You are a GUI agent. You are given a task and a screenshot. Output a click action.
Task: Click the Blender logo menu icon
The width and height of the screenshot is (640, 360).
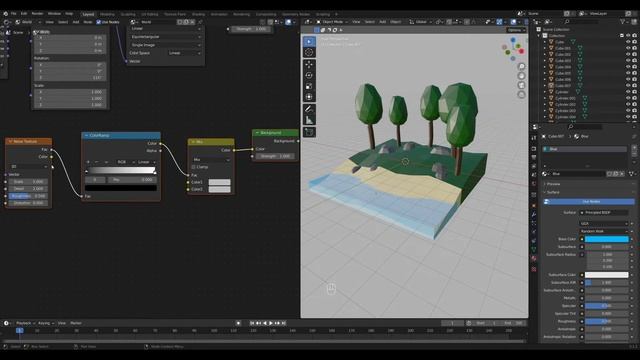coord(5,13)
